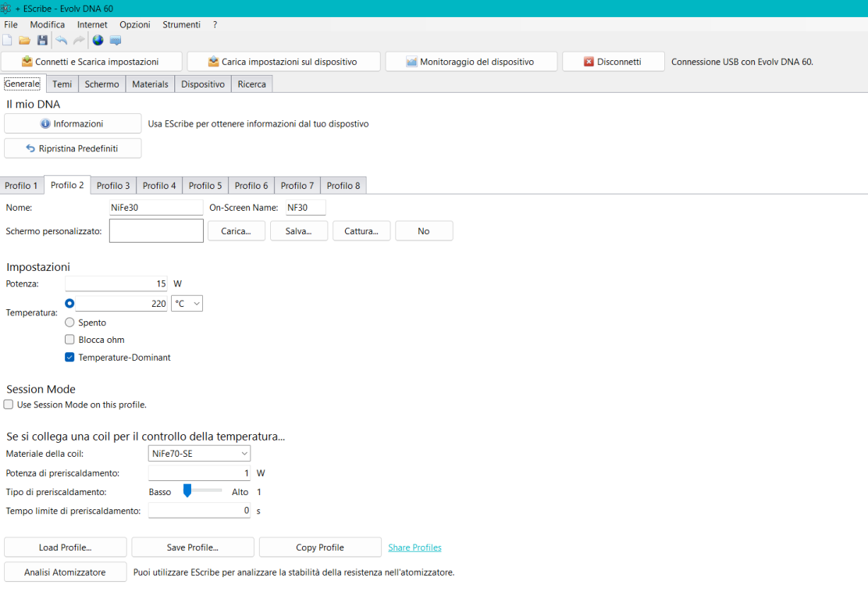Click the globe Internet toolbar icon
Viewport: 868px width, 599px height.
(98, 41)
